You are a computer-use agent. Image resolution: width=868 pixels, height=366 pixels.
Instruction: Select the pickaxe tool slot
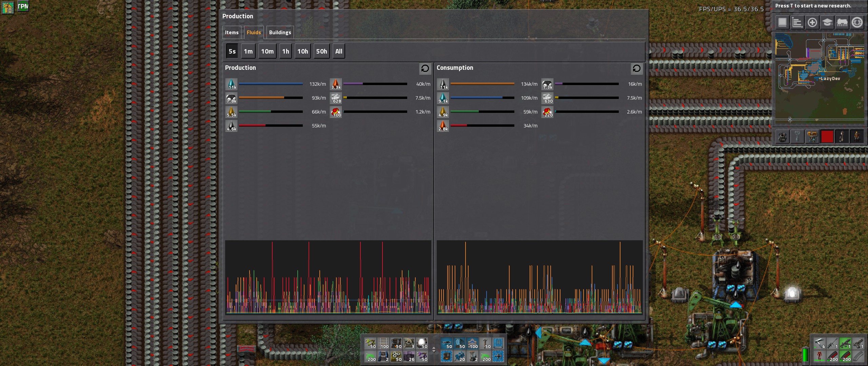click(820, 343)
